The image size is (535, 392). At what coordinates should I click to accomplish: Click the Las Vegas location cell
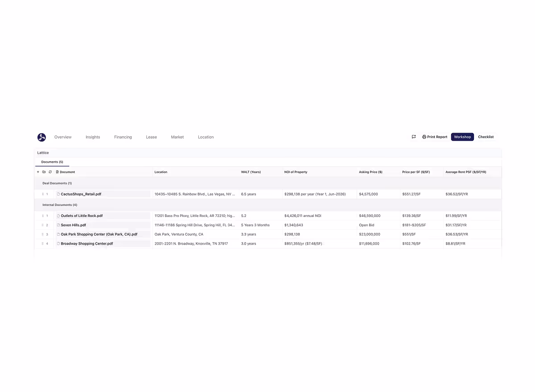pyautogui.click(x=195, y=194)
